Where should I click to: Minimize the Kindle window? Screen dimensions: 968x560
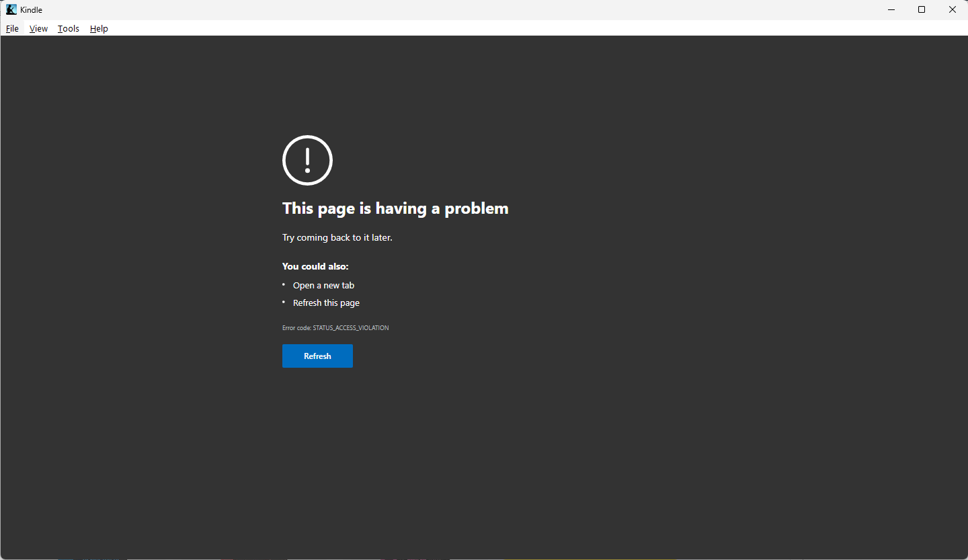pyautogui.click(x=891, y=9)
